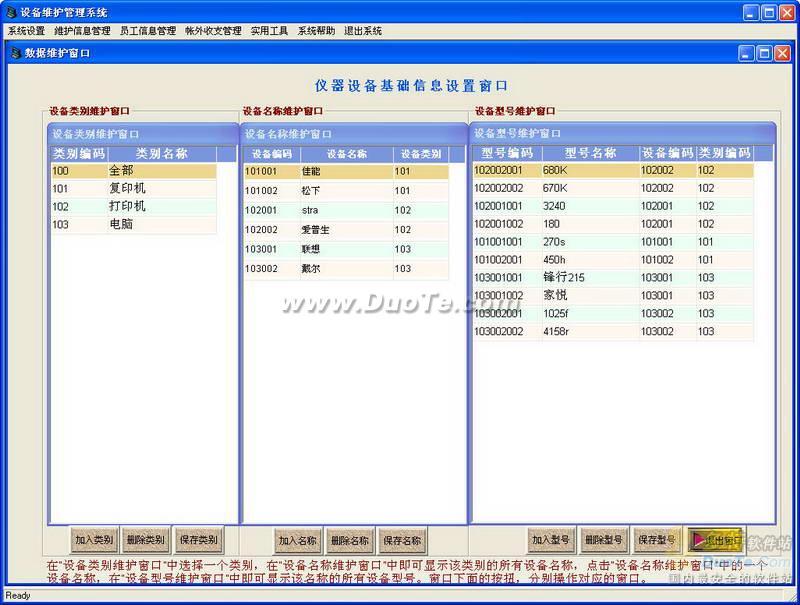Click the 设备编码 header in name table
Image resolution: width=800 pixels, height=605 pixels.
(x=272, y=154)
